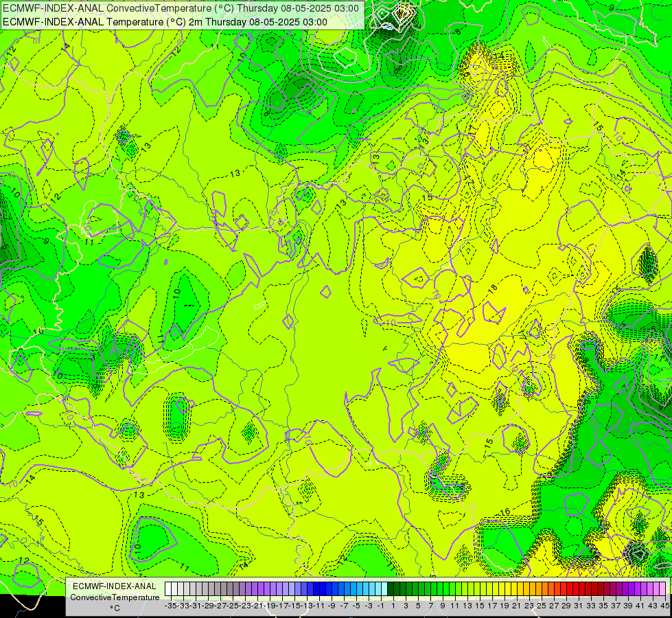
Task: Click the 16 contour label on the map
Action: pos(505,512)
